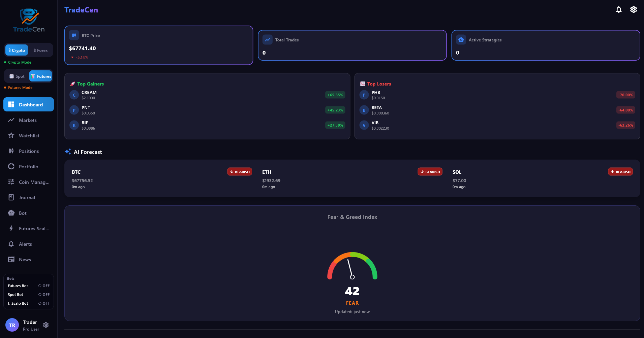Click the 42 fear index value
Viewport: 644px width, 338px height.
pyautogui.click(x=352, y=291)
